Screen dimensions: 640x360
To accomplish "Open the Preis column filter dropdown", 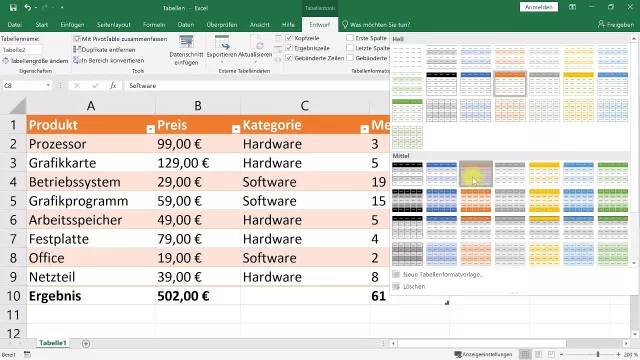I will [x=236, y=129].
